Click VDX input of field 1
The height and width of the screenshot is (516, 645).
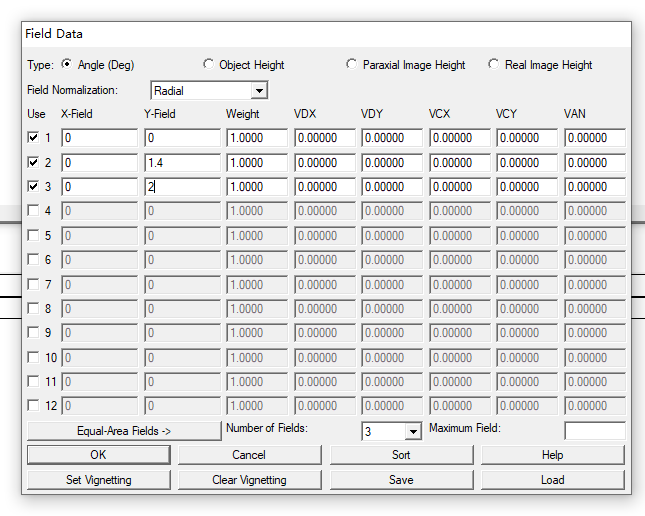pyautogui.click(x=325, y=138)
